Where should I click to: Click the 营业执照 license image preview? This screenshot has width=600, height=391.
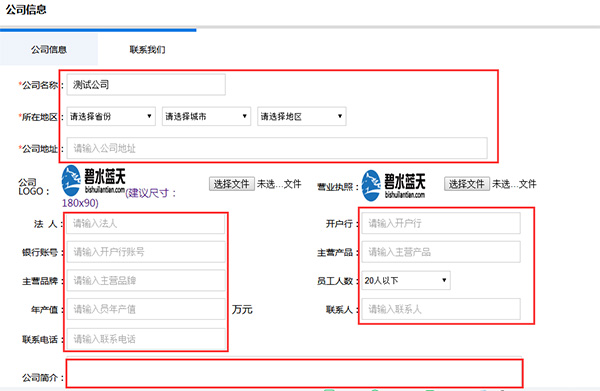point(393,186)
